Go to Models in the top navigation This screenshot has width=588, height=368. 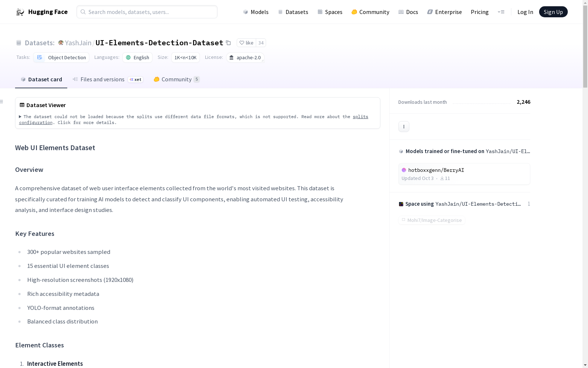256,12
